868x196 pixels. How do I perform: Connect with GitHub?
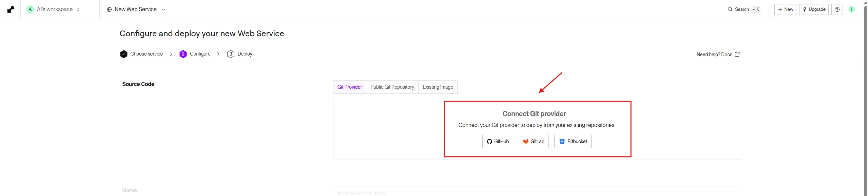(x=498, y=141)
